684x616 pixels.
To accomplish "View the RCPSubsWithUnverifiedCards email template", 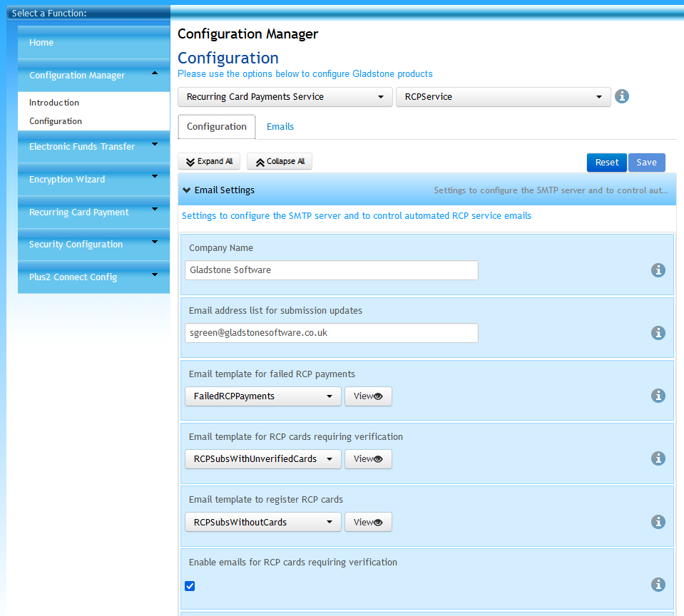I will 368,459.
